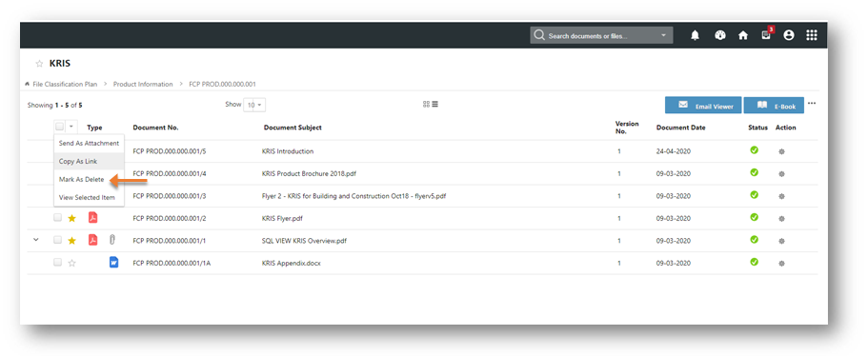Click PDF icon of SQL VIEW KRIS Overview row
The width and height of the screenshot is (868, 356).
point(93,240)
